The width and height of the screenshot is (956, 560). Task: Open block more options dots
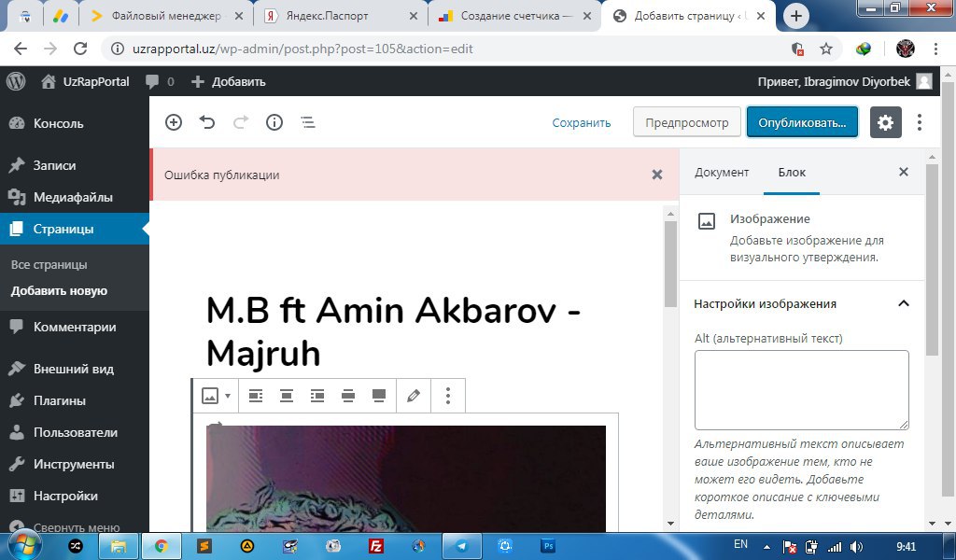click(447, 396)
